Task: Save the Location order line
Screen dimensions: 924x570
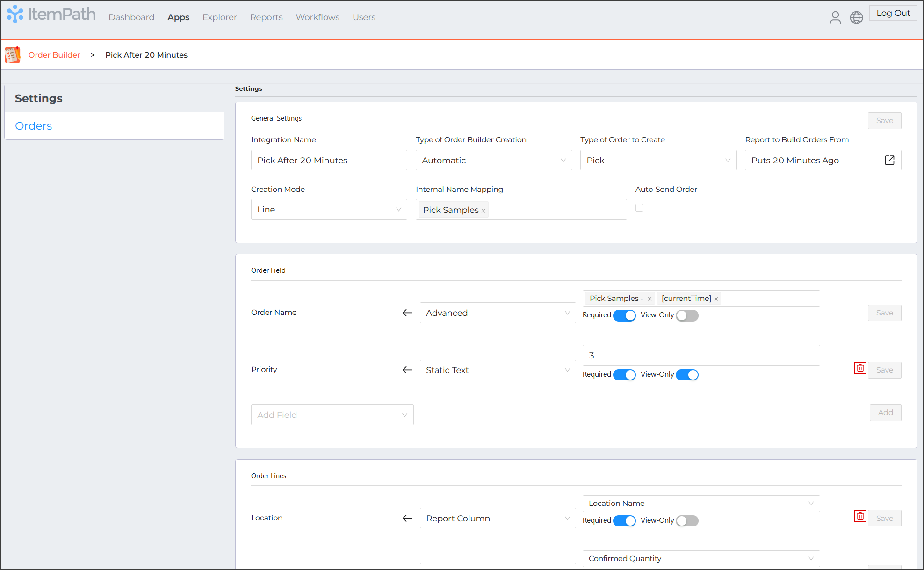Action: (x=884, y=518)
